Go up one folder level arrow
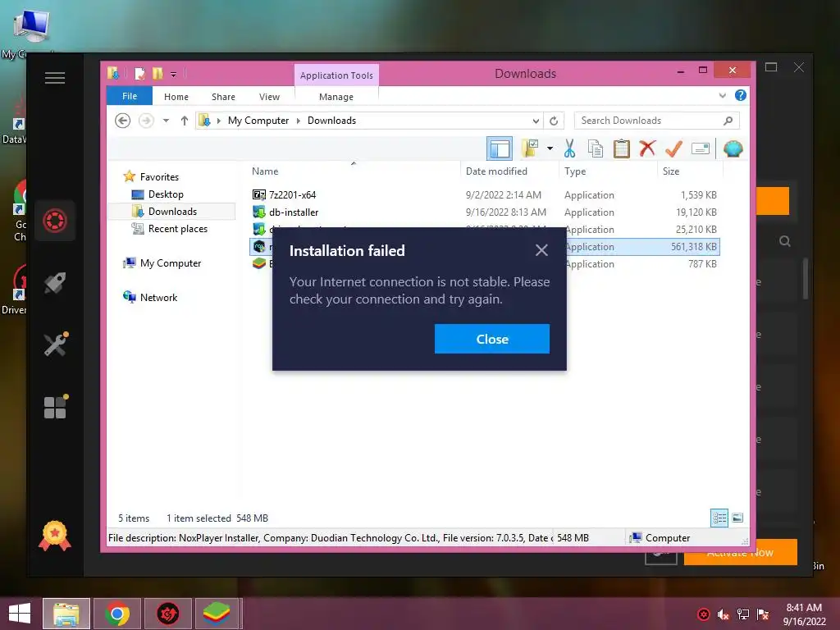This screenshot has width=840, height=630. (x=185, y=121)
